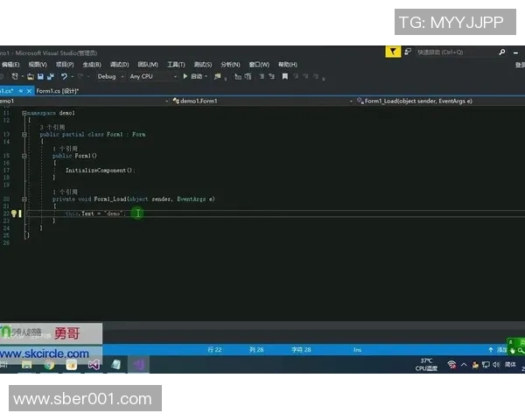Collapse the Form1_Load method block
Screen dimensions: 525x420
pos(24,199)
